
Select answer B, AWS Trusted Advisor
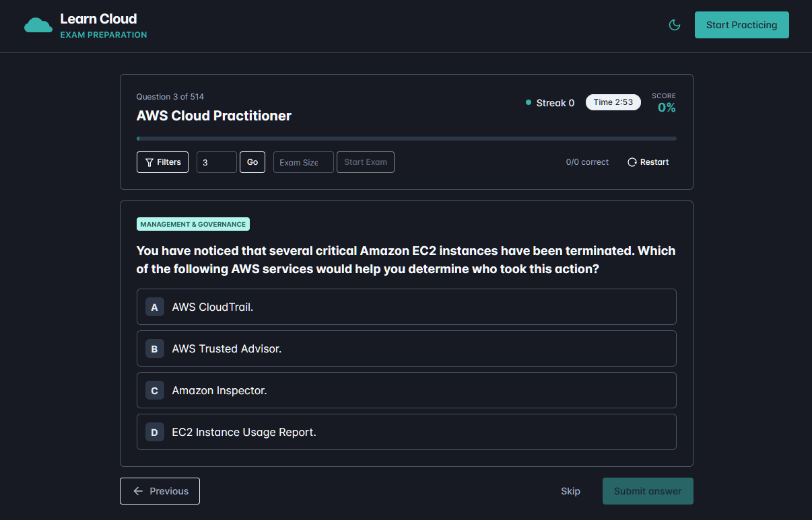click(407, 348)
